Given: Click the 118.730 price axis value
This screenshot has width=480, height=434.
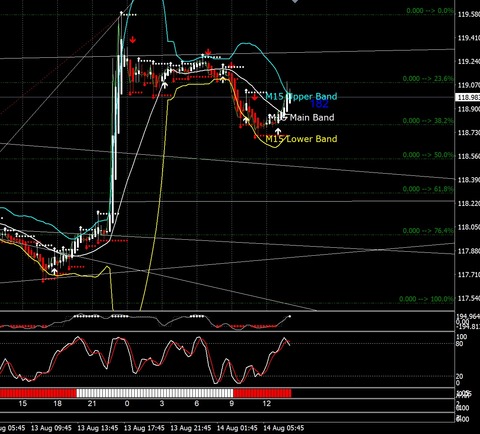Looking at the screenshot, I should [469, 133].
